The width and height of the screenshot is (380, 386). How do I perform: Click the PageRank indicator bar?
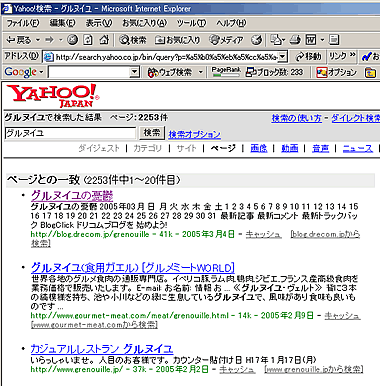(226, 72)
